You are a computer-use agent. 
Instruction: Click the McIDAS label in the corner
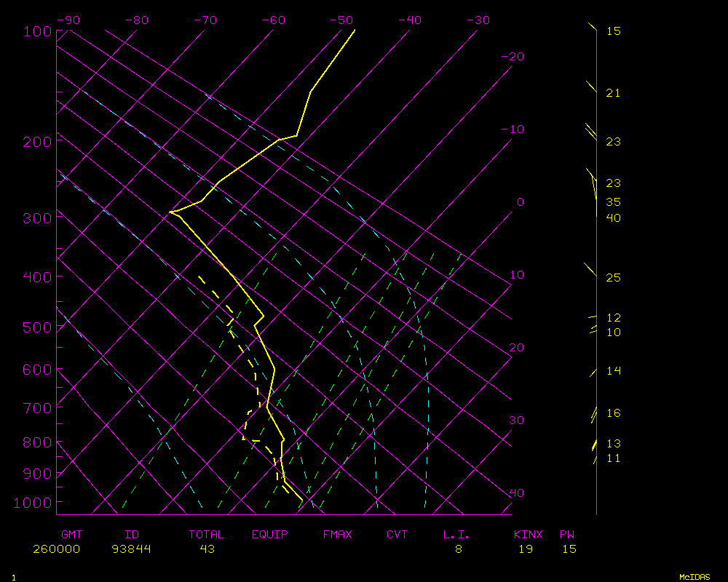coord(695,577)
